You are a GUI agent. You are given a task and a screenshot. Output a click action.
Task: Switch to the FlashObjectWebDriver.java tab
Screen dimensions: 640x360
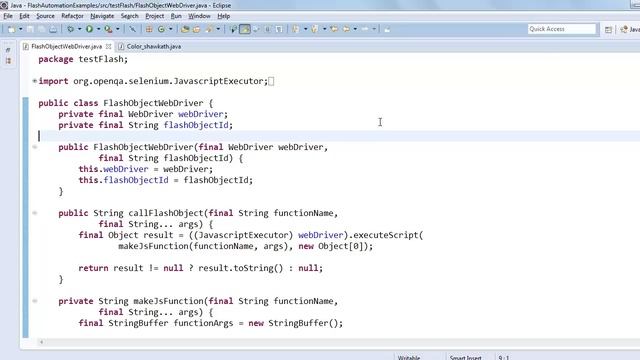click(66, 47)
